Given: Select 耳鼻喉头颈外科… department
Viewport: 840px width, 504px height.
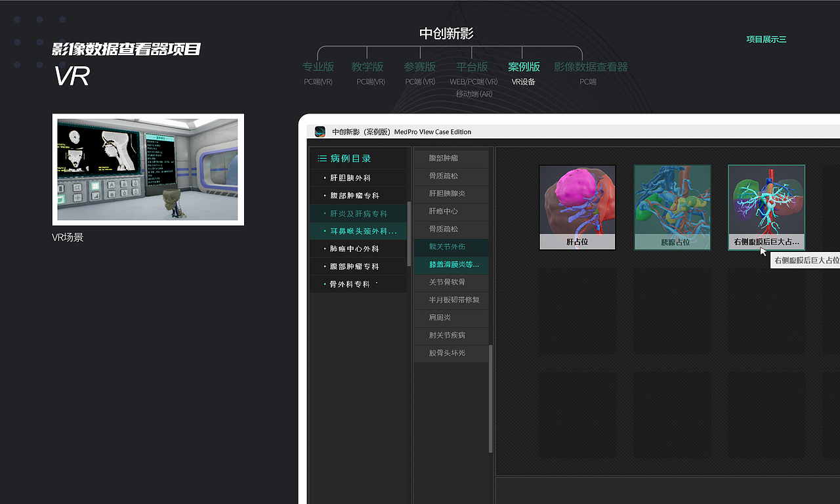Looking at the screenshot, I should [x=359, y=231].
